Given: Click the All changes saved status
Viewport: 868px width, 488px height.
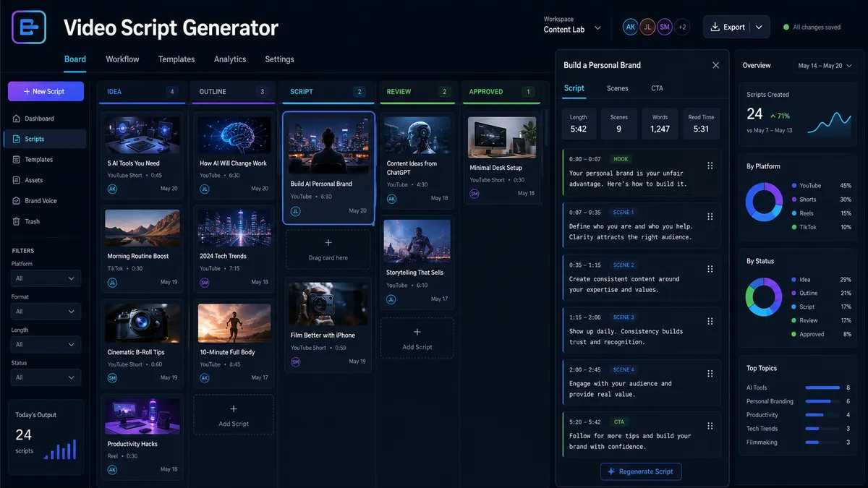Looking at the screenshot, I should pos(812,27).
